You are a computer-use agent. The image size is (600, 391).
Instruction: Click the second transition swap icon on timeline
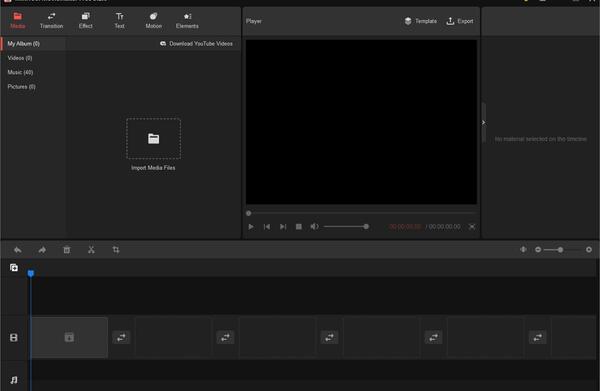[225, 337]
